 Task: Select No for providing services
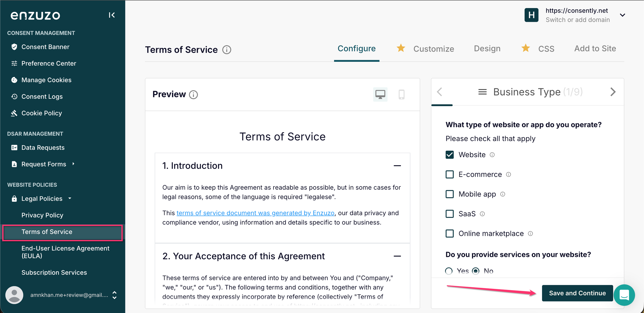(476, 271)
